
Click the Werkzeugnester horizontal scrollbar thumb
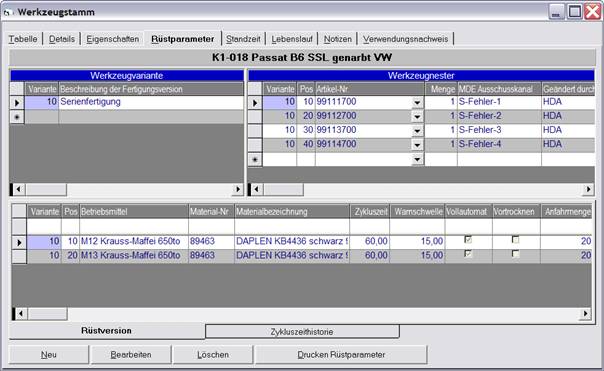coord(283,189)
